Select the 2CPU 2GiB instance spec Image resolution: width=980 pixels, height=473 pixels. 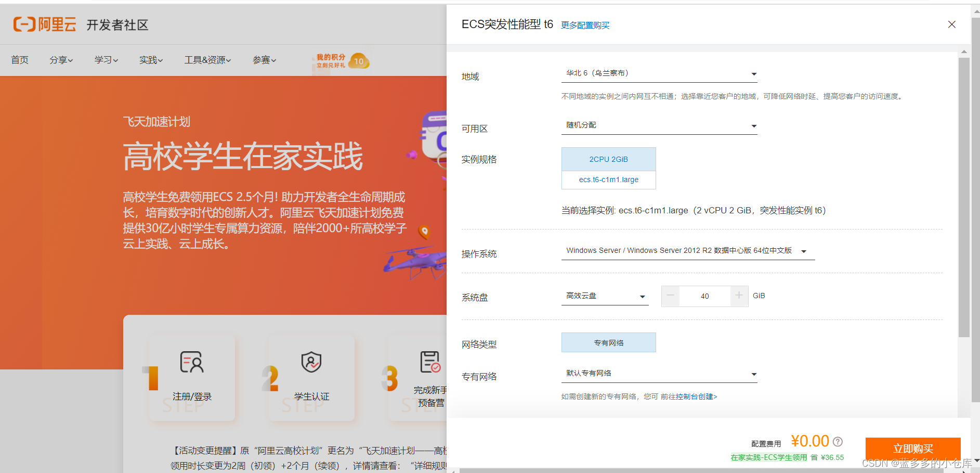[608, 159]
